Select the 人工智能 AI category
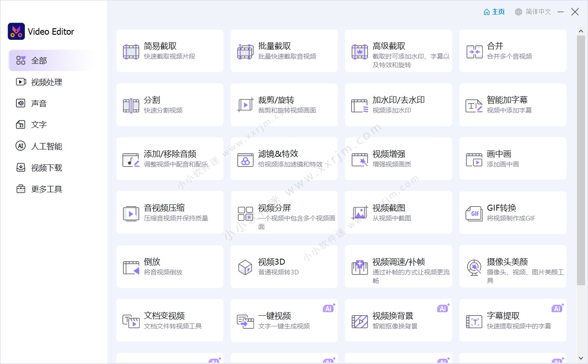 (45, 146)
